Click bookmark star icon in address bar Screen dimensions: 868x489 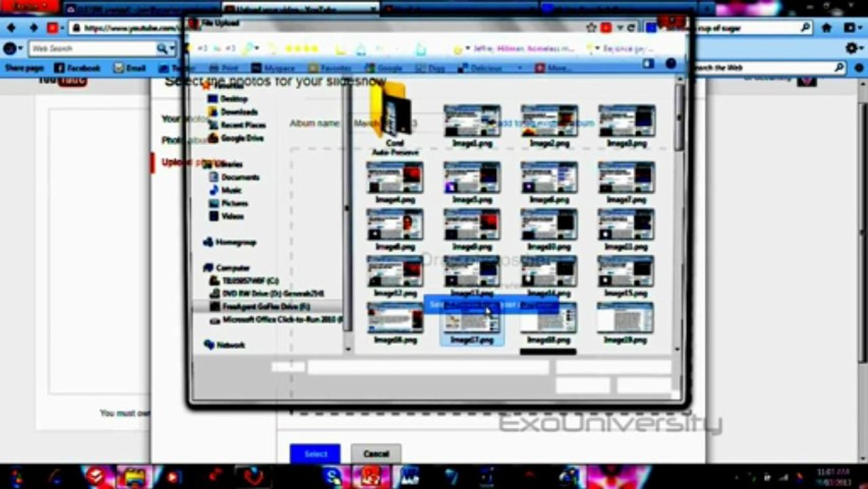click(591, 28)
